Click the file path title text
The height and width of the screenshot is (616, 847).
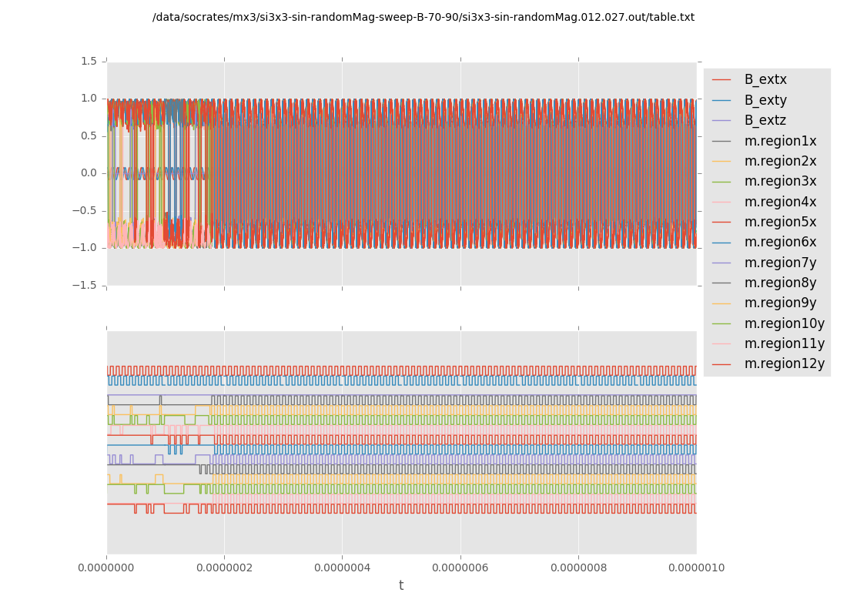point(423,18)
